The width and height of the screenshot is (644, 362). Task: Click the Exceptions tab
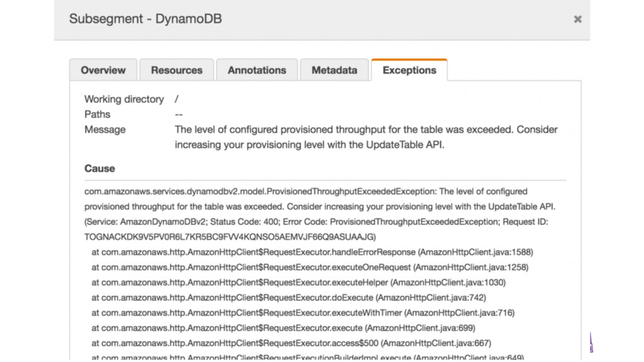coord(409,70)
